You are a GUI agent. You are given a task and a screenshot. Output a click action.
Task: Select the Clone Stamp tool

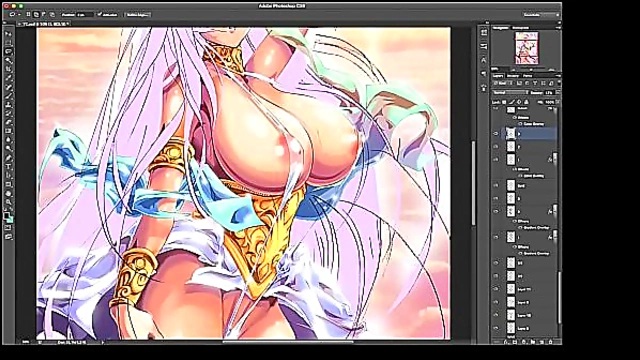click(x=8, y=105)
